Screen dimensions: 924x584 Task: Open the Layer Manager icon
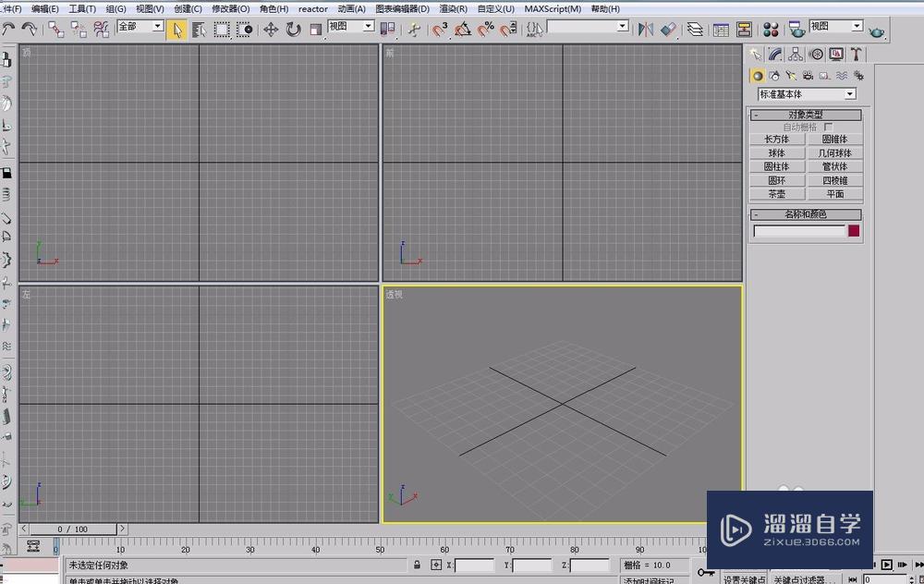point(696,29)
